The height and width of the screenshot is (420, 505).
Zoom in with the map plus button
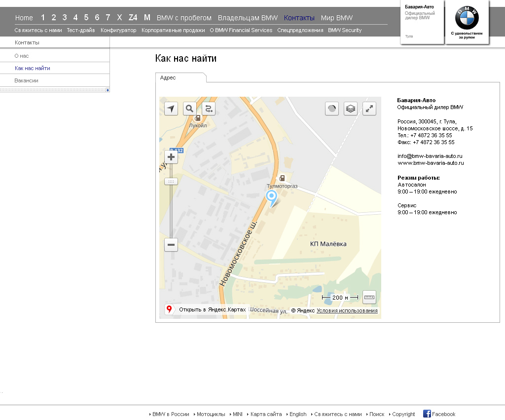click(x=171, y=157)
